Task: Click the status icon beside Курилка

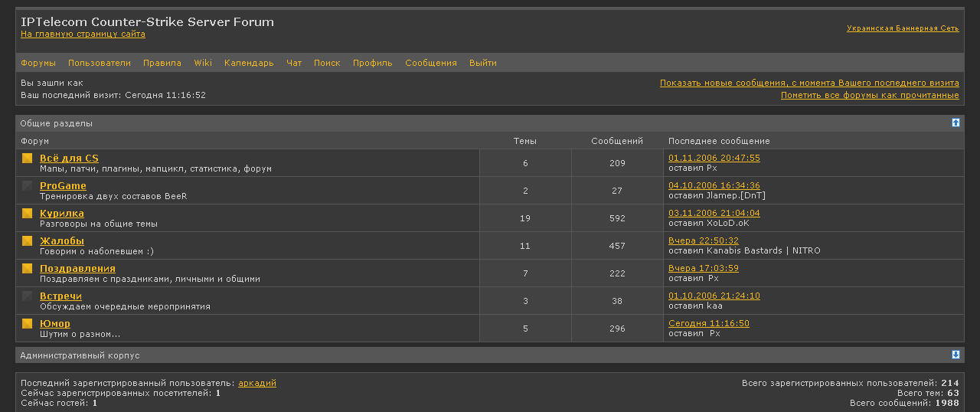Action: click(27, 214)
